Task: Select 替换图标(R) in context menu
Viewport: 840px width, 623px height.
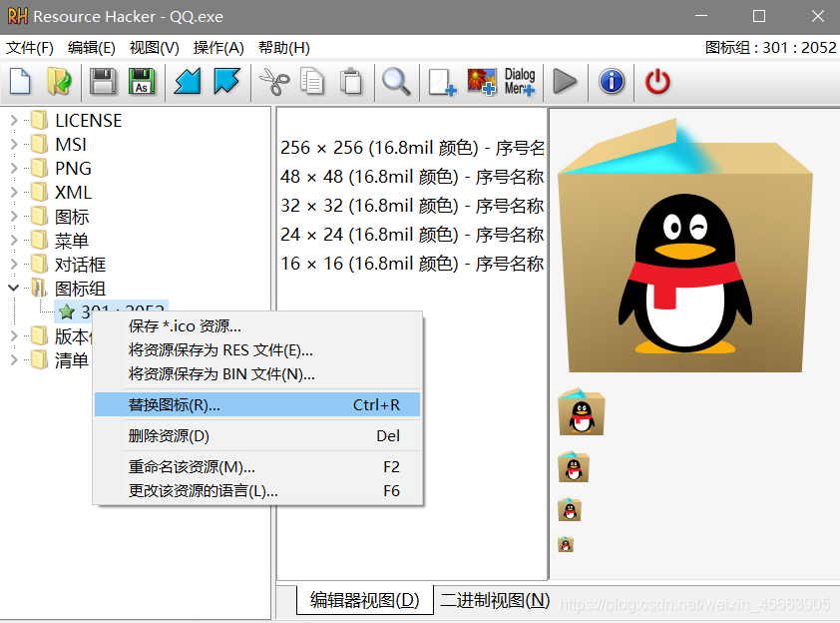Action: [257, 404]
